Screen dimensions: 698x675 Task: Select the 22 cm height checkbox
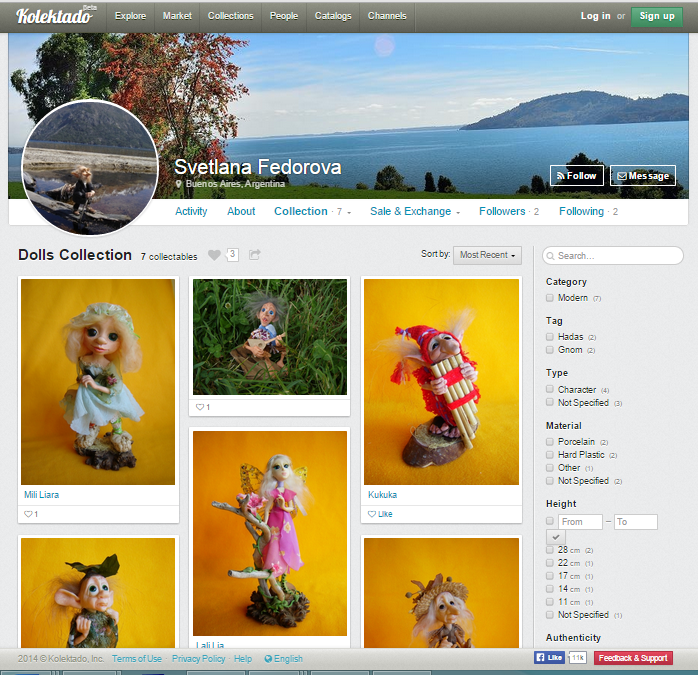point(550,563)
